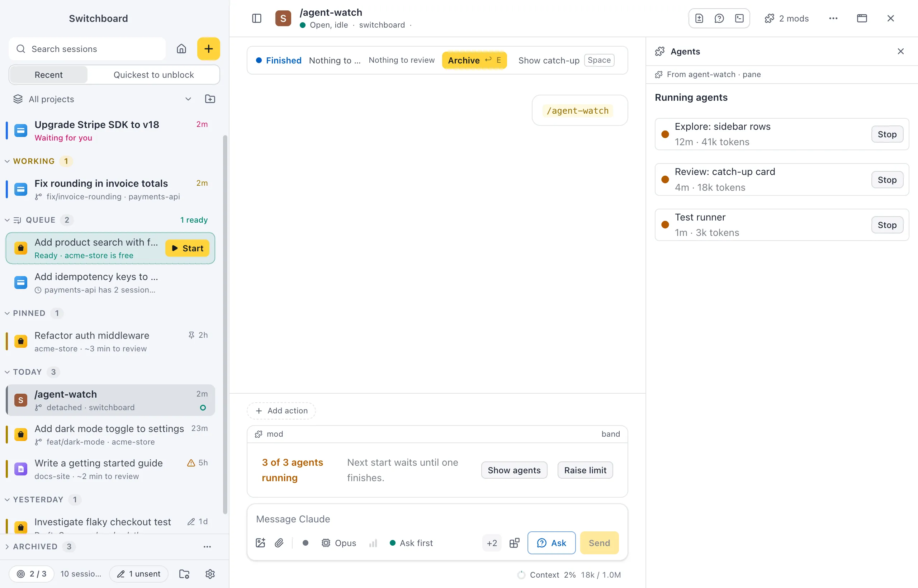Open folder settings icon in sidebar footer
This screenshot has width=918, height=588.
pyautogui.click(x=184, y=574)
